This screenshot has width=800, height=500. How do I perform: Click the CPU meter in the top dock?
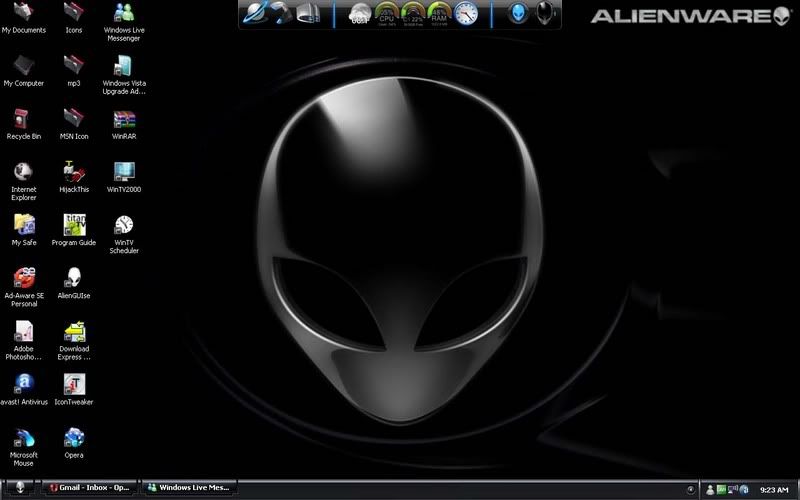(386, 14)
